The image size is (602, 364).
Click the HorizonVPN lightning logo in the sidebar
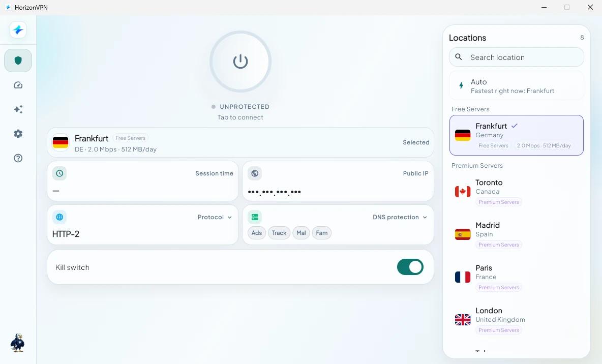(x=18, y=30)
